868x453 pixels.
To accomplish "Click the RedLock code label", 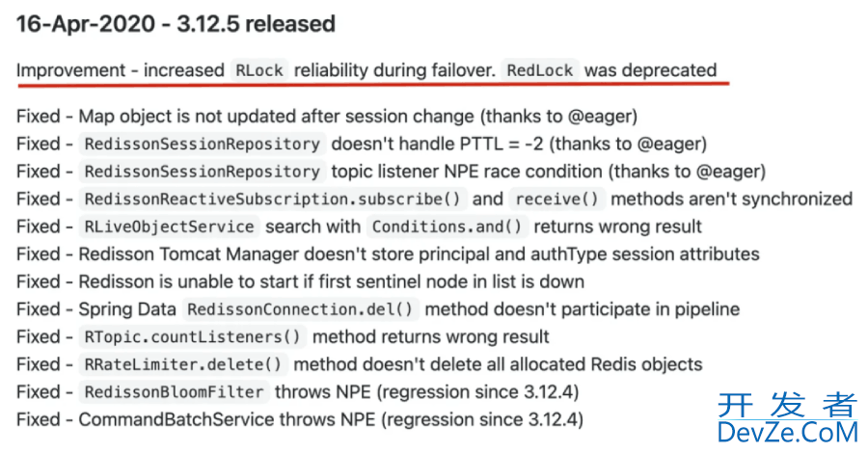I will click(540, 70).
